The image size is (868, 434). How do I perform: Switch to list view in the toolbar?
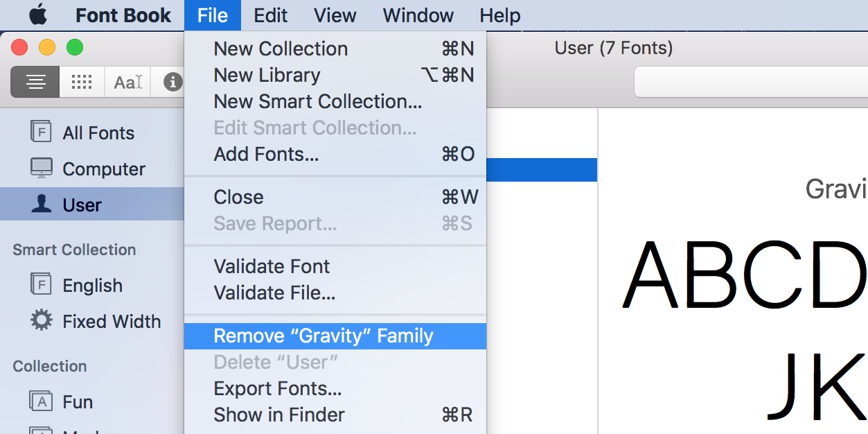coord(35,81)
